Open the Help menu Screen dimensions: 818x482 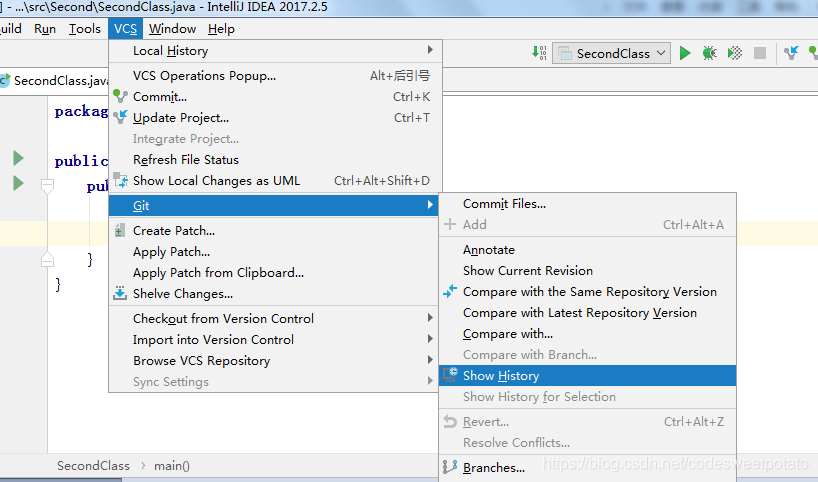(221, 29)
